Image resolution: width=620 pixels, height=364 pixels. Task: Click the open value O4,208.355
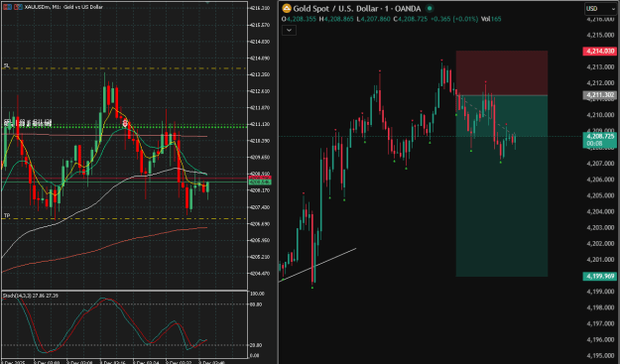(x=299, y=19)
